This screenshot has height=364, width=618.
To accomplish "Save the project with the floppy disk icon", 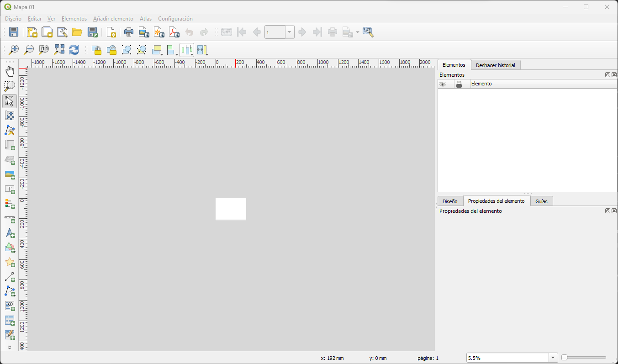I will 14,32.
